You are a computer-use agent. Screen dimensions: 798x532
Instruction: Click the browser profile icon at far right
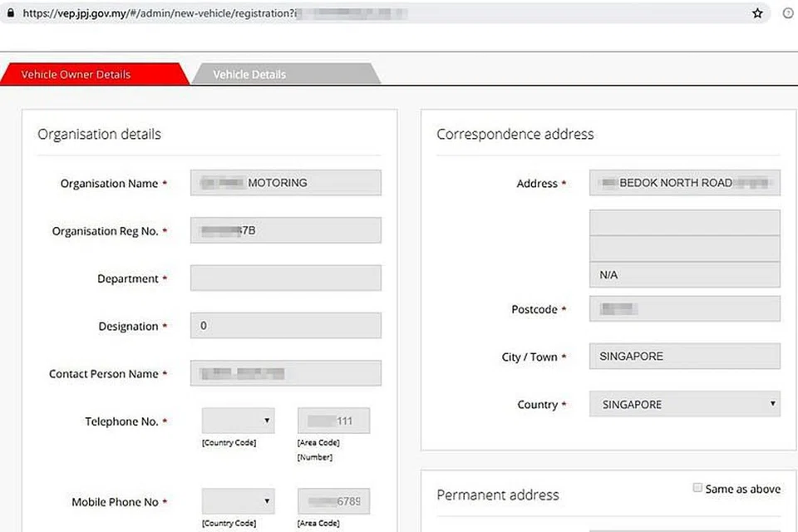point(788,13)
